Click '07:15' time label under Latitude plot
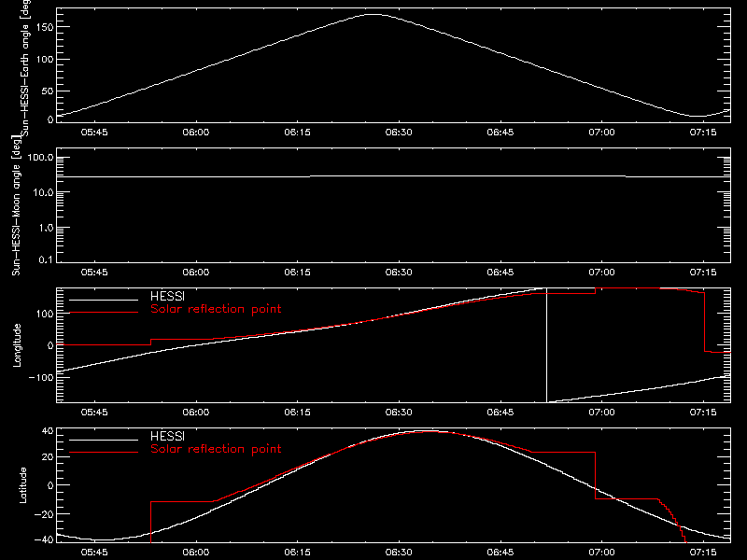Image resolution: width=747 pixels, height=560 pixels. tap(703, 553)
